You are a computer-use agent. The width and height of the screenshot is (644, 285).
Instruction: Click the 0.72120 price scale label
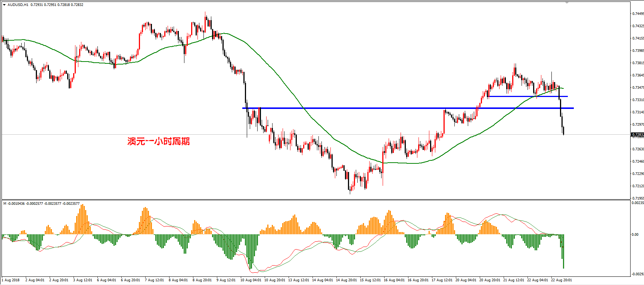point(638,186)
